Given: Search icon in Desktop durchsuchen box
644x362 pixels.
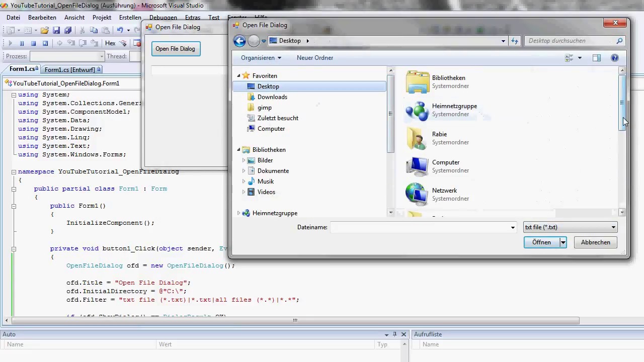Looking at the screenshot, I should tap(619, 41).
